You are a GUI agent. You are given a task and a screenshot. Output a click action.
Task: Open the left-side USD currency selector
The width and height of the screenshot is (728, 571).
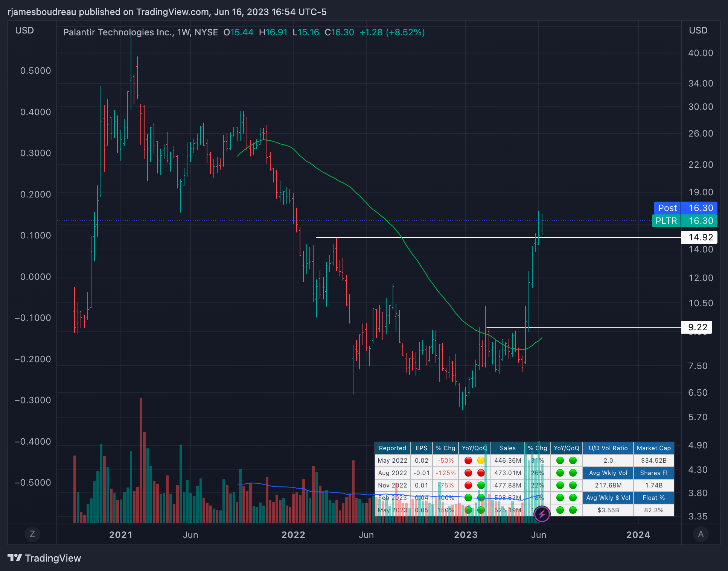tap(24, 30)
